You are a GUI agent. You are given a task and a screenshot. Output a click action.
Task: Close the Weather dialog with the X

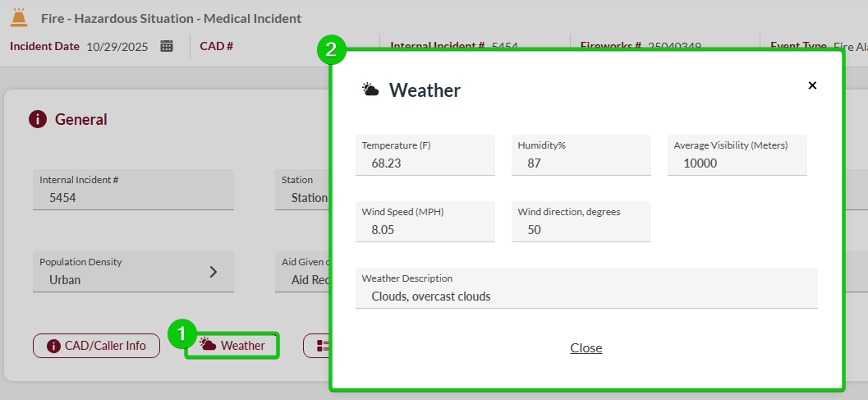coord(812,85)
